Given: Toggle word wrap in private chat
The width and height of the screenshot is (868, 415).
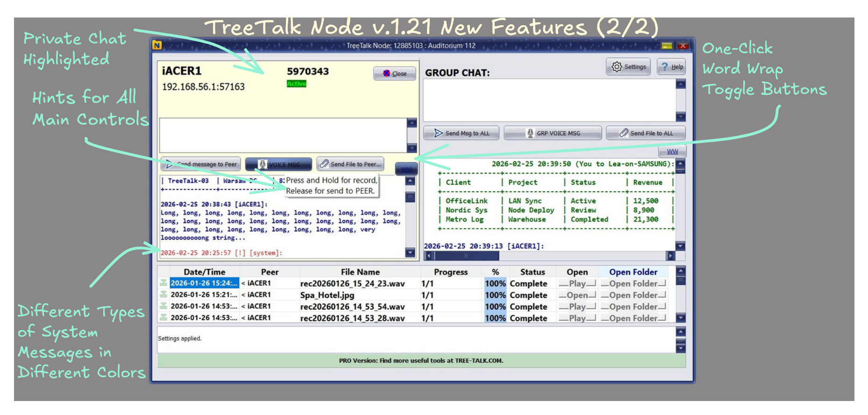Looking at the screenshot, I should [x=406, y=169].
